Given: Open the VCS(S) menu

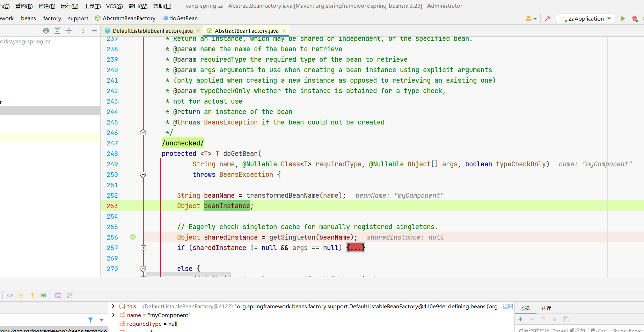Looking at the screenshot, I should [x=115, y=6].
